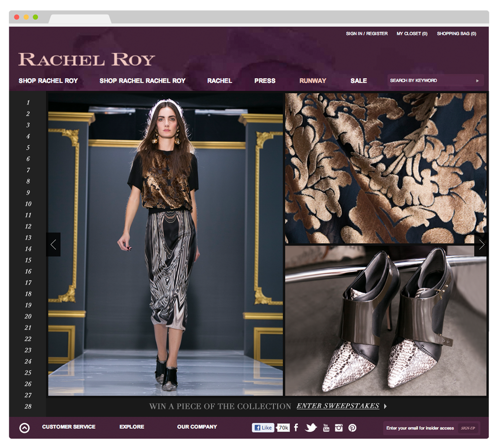
Task: Jump to runway look 12
Action: point(28,226)
